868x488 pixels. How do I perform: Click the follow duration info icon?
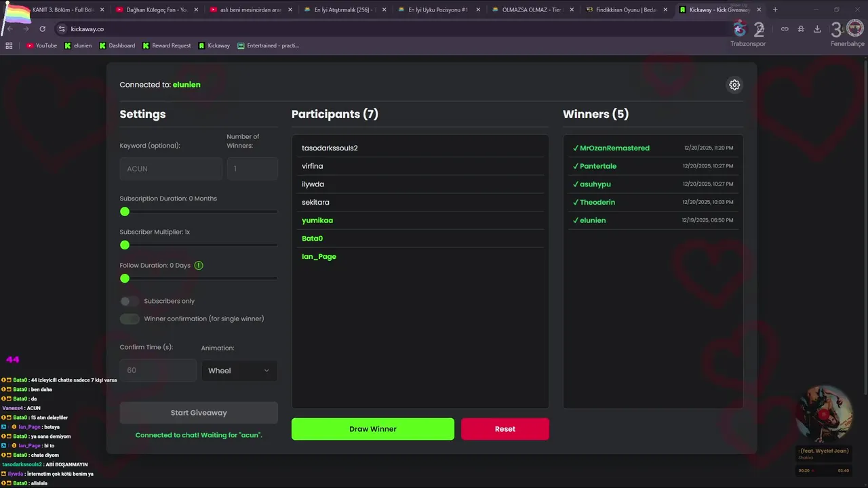(199, 265)
